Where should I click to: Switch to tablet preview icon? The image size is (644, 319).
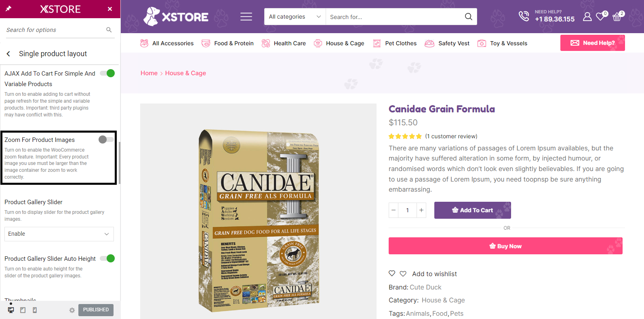point(23,310)
